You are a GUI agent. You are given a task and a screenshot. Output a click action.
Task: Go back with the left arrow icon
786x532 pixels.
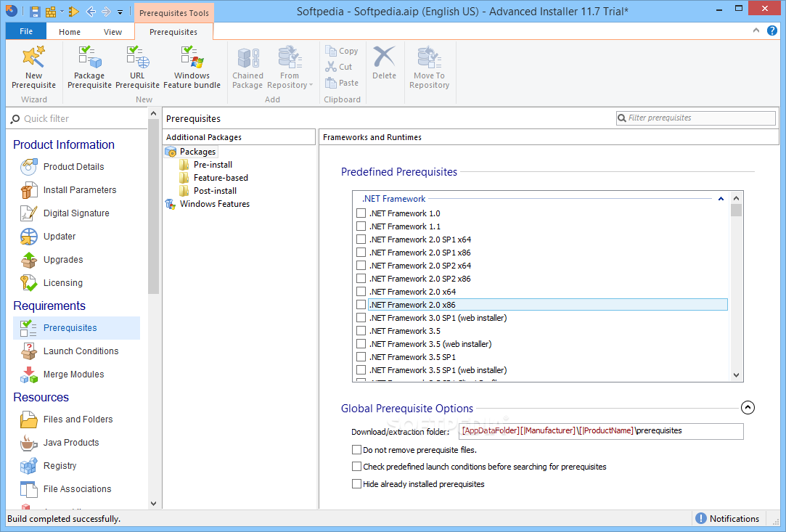(90, 12)
